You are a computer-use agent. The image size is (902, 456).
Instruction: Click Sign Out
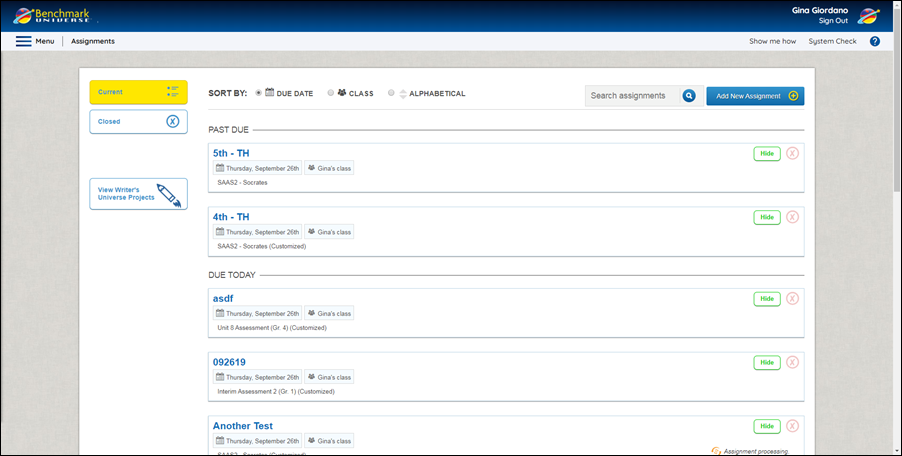pyautogui.click(x=834, y=21)
